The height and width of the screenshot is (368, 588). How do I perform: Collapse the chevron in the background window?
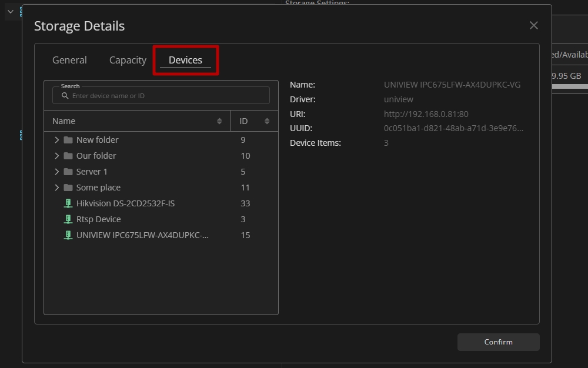11,12
